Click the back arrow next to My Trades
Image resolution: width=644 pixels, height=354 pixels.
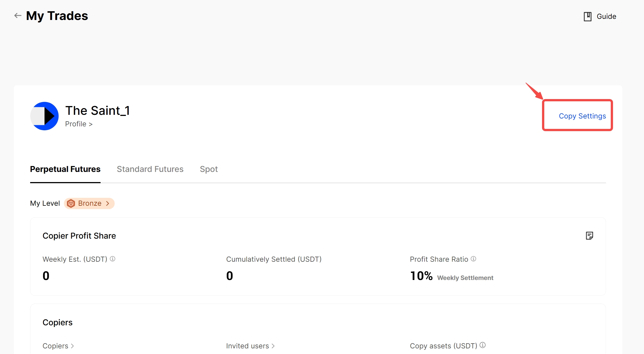pos(18,16)
